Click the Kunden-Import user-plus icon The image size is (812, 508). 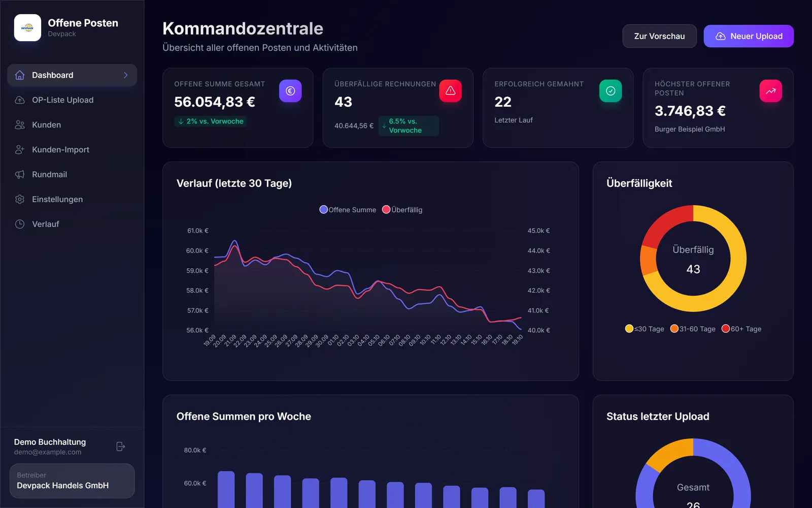20,150
